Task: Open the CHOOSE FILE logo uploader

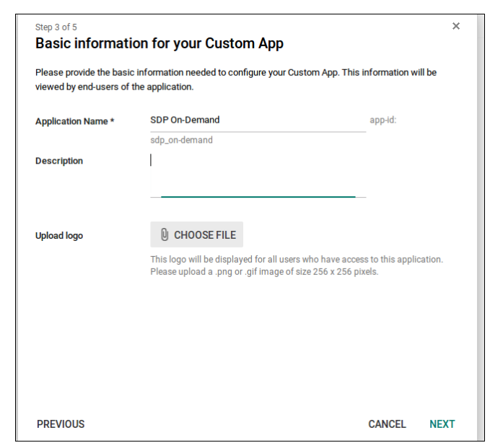Action: 196,234
